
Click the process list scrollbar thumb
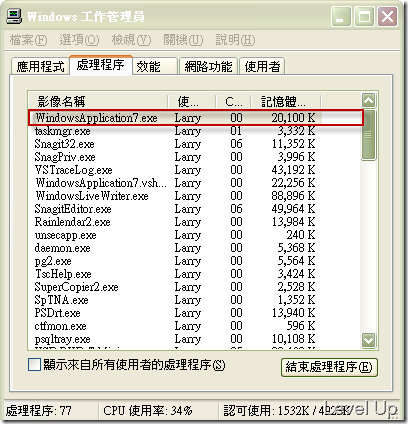click(369, 135)
